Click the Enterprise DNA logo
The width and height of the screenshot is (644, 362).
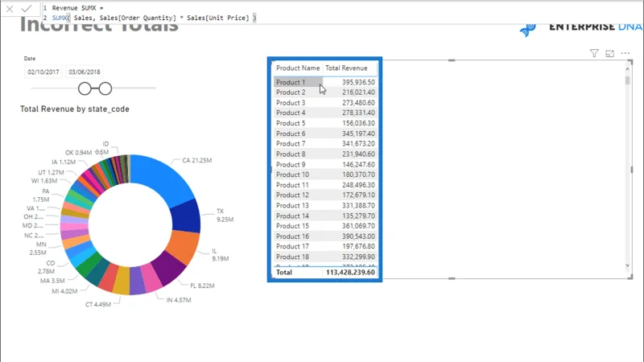coord(580,28)
